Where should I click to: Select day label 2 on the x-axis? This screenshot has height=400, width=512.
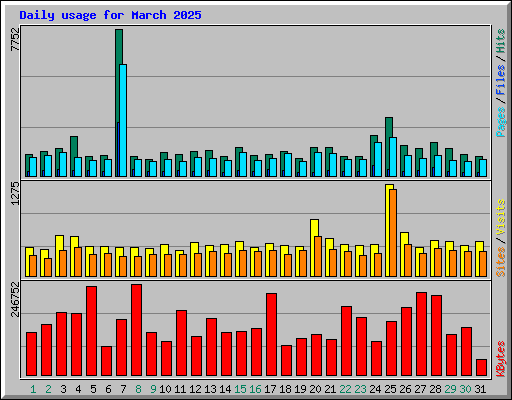(x=48, y=389)
